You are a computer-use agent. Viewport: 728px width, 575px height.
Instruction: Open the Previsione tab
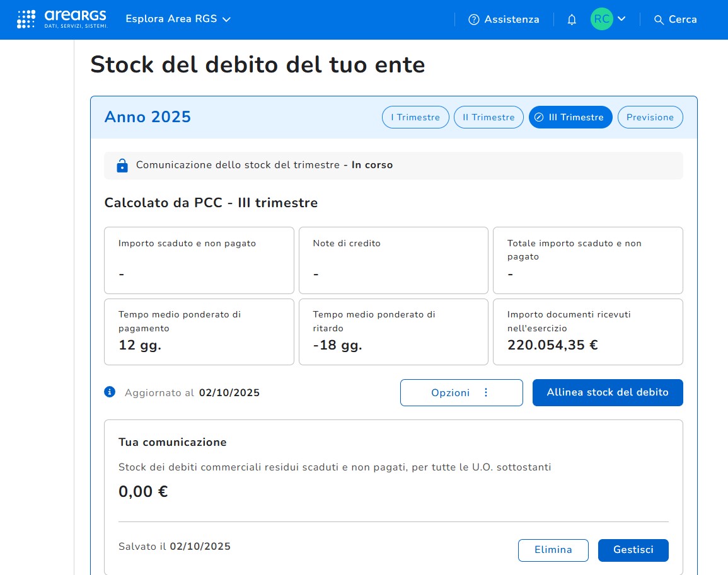[650, 117]
